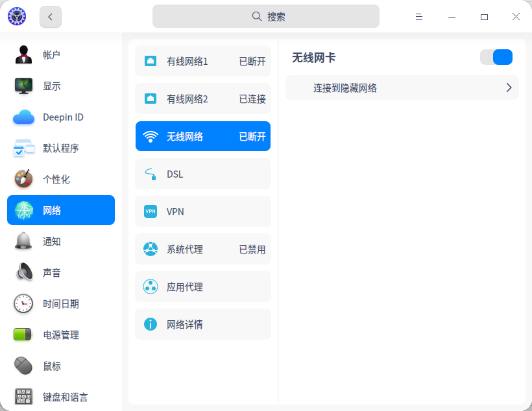532x411 pixels.
Task: Click the 系统代理 proxy icon
Action: (x=151, y=249)
